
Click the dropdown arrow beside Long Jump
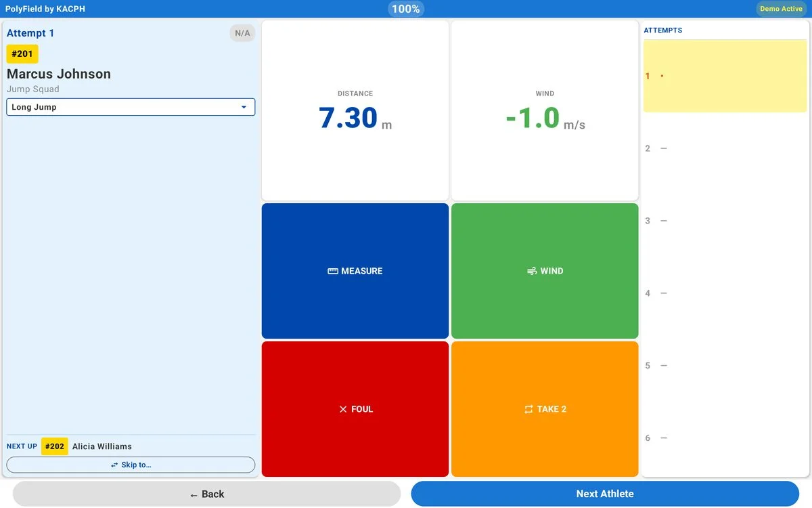tap(244, 107)
